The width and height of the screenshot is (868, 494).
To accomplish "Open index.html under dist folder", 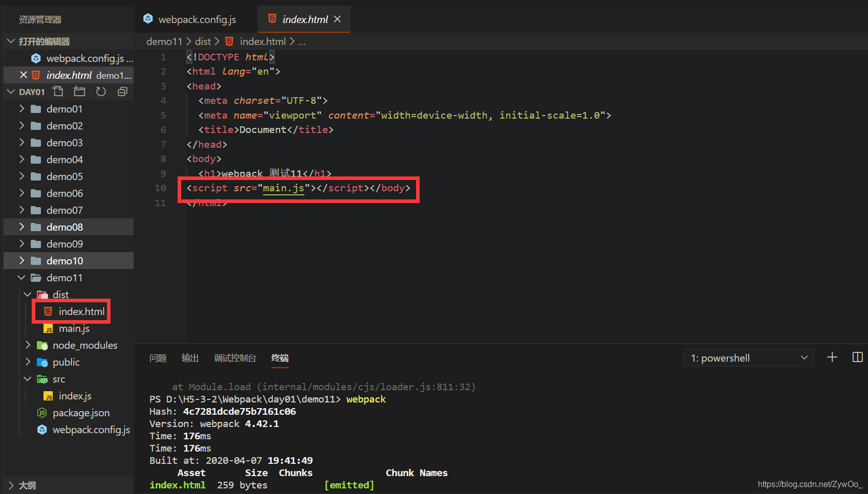I will click(69, 311).
